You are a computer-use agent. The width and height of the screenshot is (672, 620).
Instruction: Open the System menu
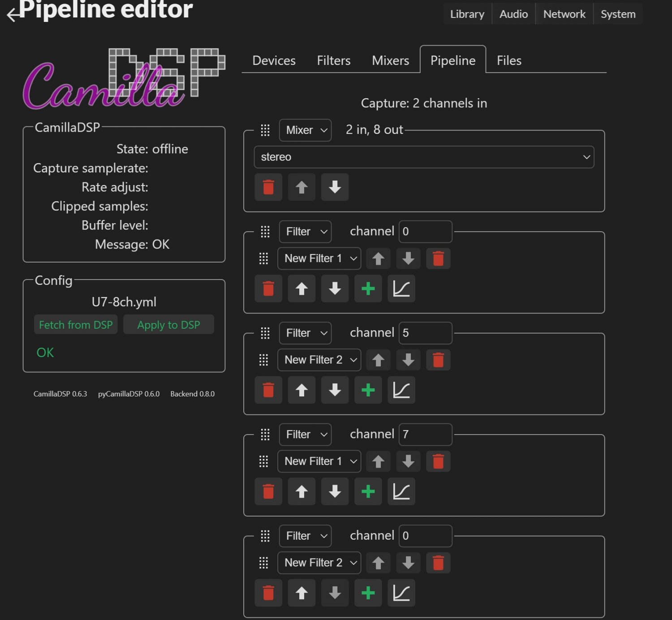618,14
